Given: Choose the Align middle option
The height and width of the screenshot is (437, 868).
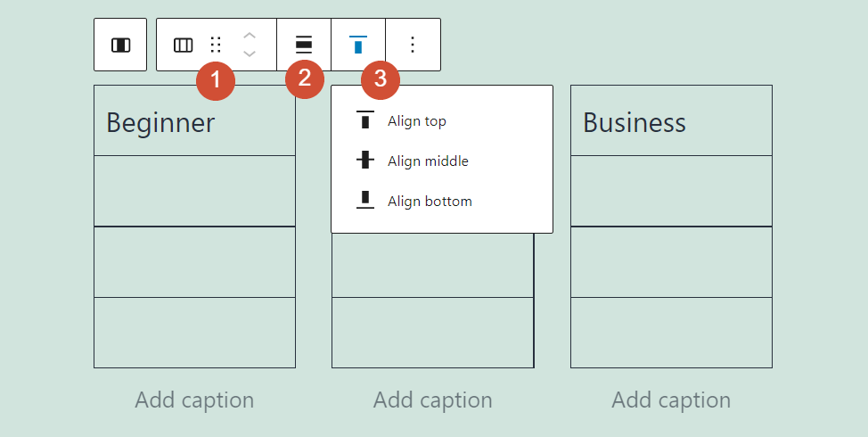Looking at the screenshot, I should click(428, 161).
